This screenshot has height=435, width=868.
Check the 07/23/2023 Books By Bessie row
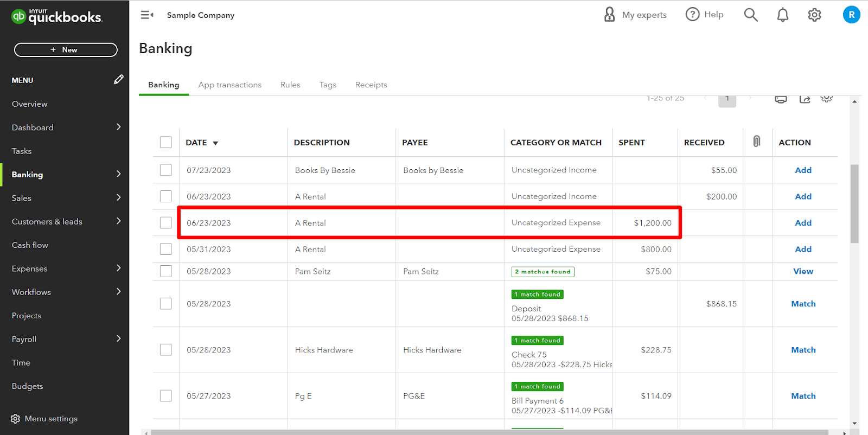166,170
